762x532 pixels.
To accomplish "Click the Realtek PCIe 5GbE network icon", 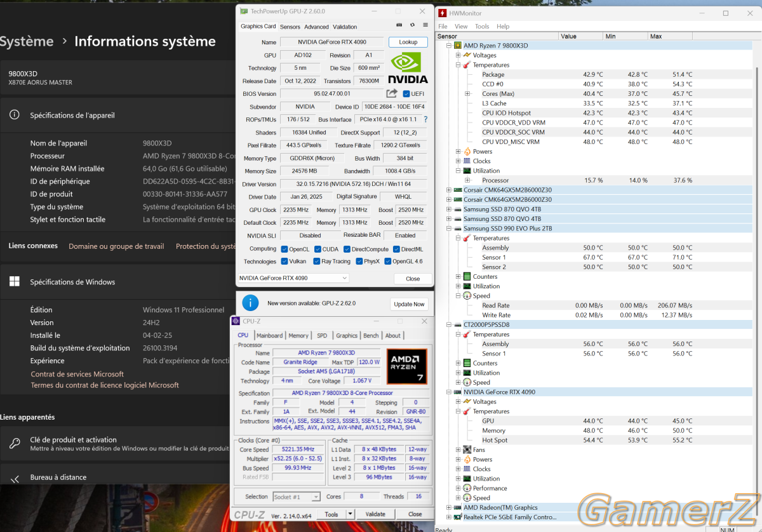I will click(x=458, y=517).
